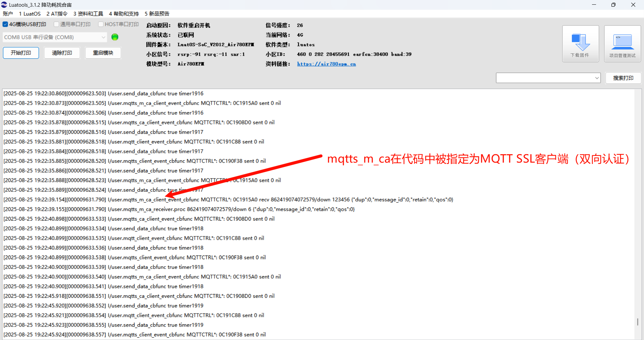Viewport: 644px width, 340px height.
Task: Click the 搜索打印 button
Action: (623, 78)
